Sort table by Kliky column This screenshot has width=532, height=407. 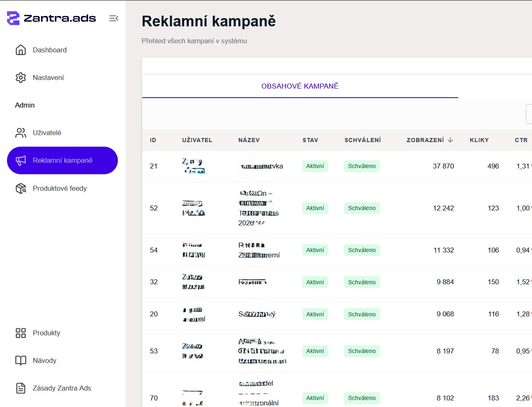479,140
